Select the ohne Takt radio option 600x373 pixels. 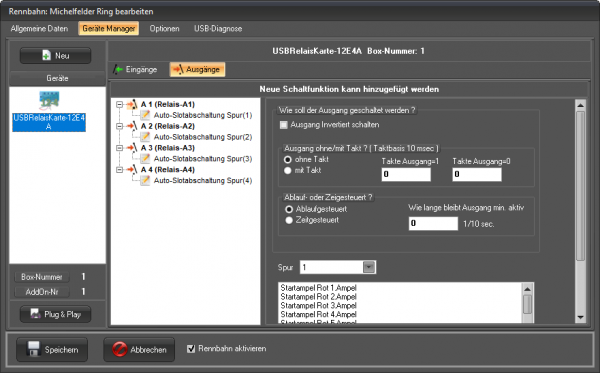pyautogui.click(x=288, y=159)
